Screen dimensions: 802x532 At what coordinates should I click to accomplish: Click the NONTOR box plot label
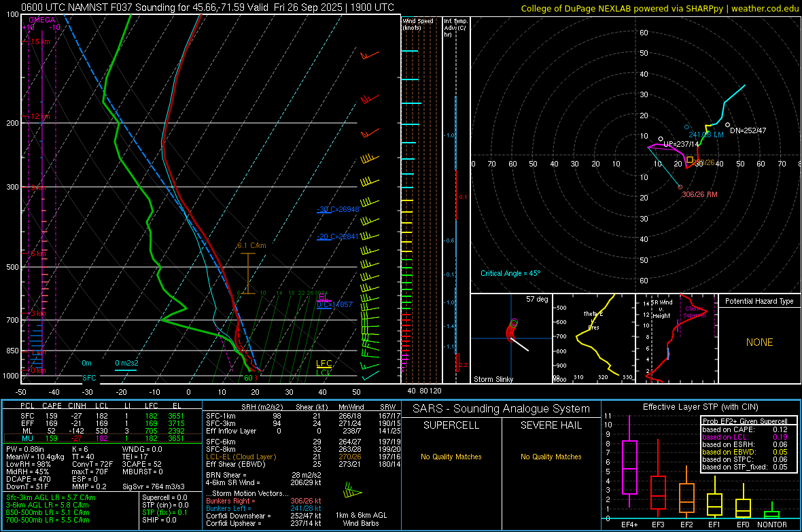click(772, 525)
